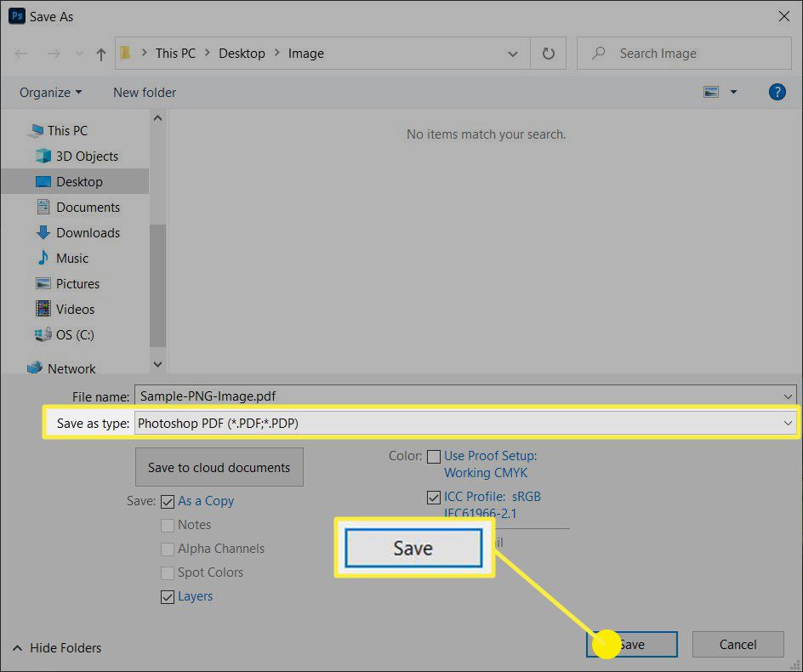Go up one folder level
The width and height of the screenshot is (803, 672).
[101, 54]
